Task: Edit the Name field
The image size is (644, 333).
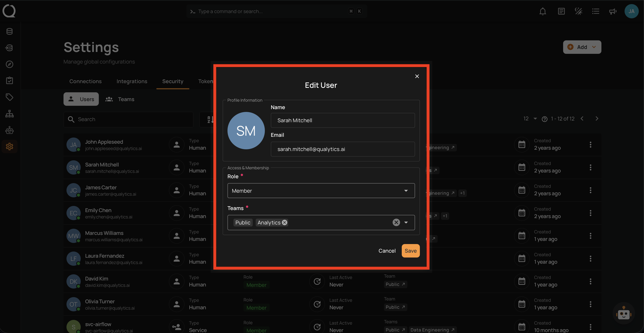Action: pyautogui.click(x=343, y=120)
